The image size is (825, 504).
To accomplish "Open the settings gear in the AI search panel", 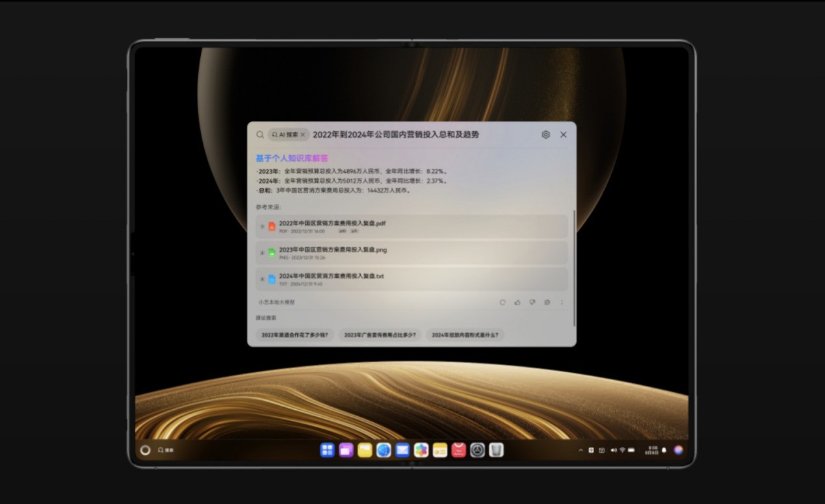I will 545,134.
